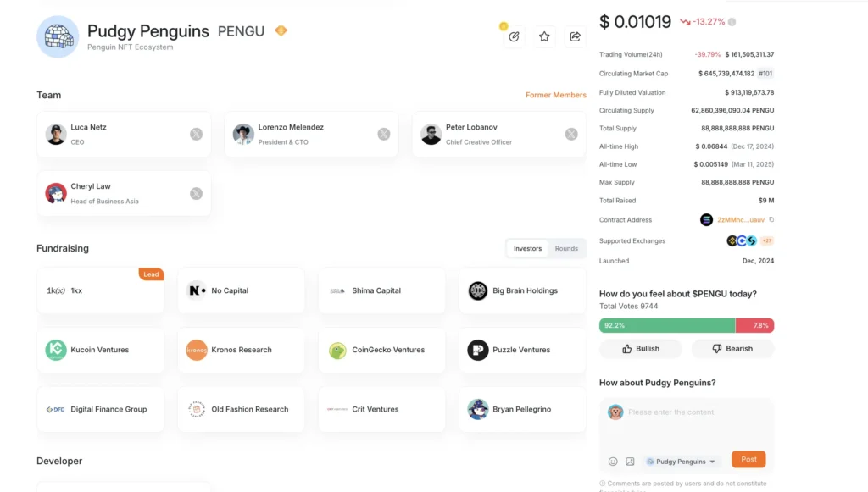The height and width of the screenshot is (492, 868).
Task: Vote Bearish on $PENGU
Action: pyautogui.click(x=732, y=348)
